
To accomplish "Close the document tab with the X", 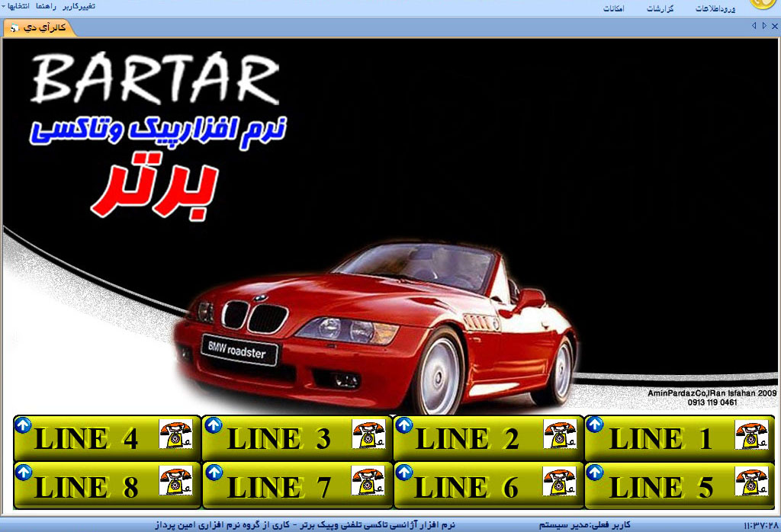I will [x=775, y=27].
